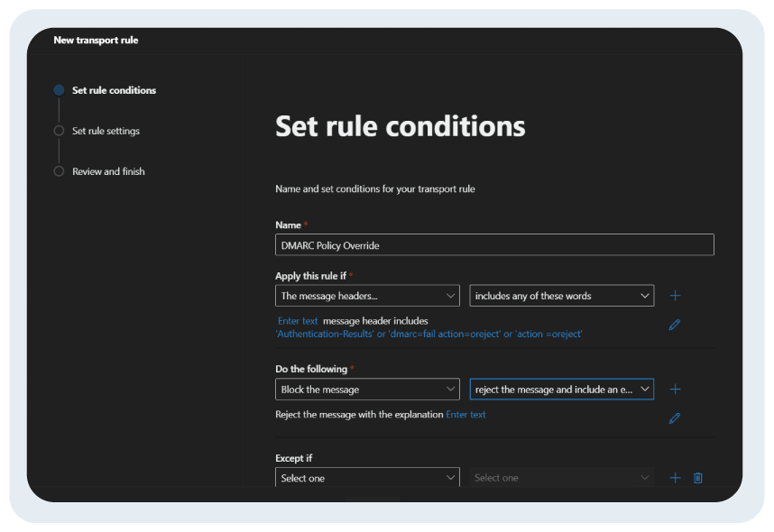The image size is (774, 532).
Task: Open 'The message headers...' dropdown
Action: click(367, 296)
